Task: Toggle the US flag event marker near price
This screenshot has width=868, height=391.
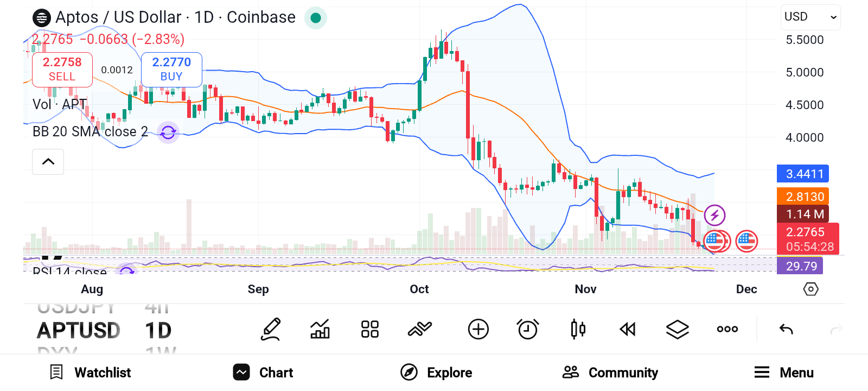Action: [747, 241]
